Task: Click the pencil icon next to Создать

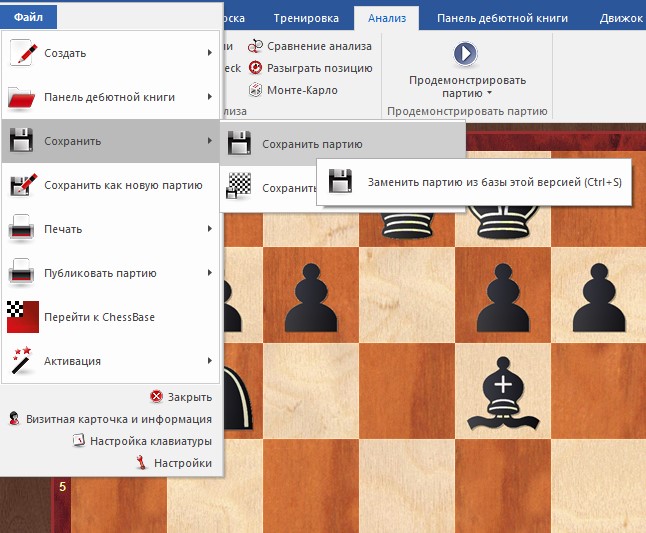Action: [22, 53]
